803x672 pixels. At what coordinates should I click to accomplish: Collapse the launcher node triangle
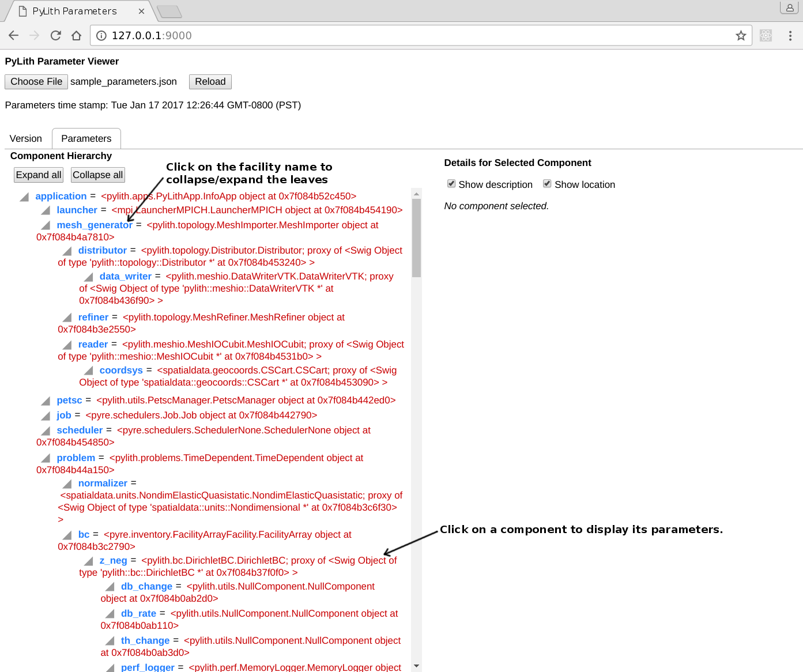tap(46, 210)
